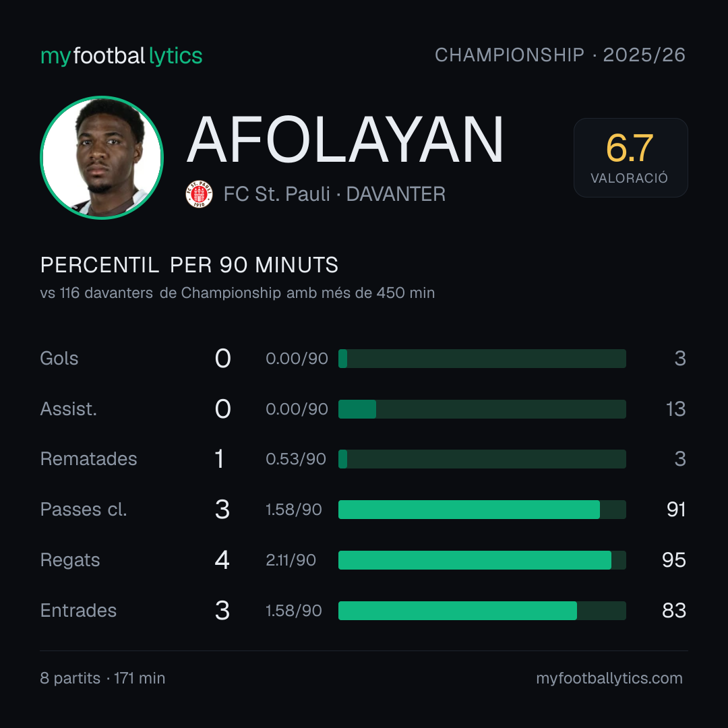Open Afolayan's player photo
This screenshot has width=728, height=728.
(x=102, y=157)
